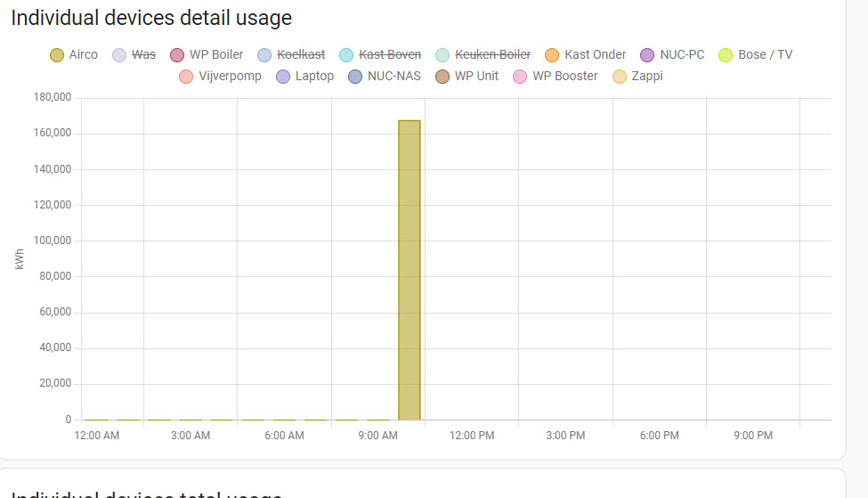868x498 pixels.
Task: Click the Kast Onder orange circle
Action: point(551,55)
